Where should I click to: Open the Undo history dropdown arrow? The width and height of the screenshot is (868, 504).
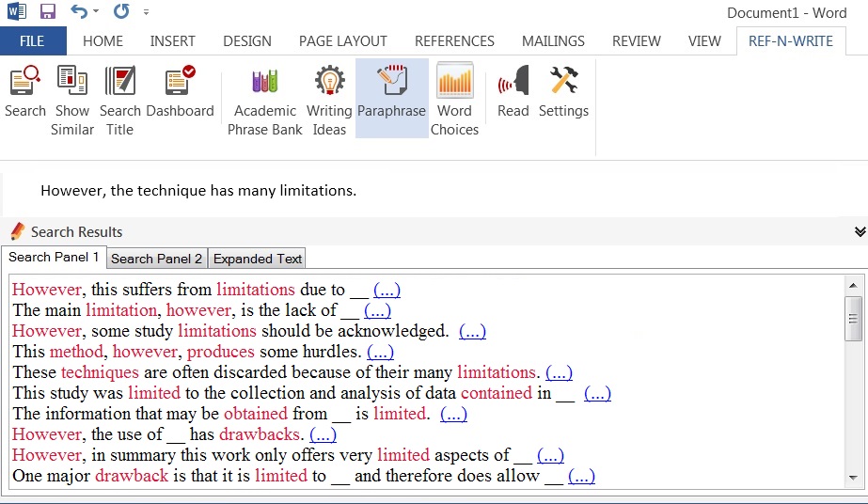(x=96, y=11)
